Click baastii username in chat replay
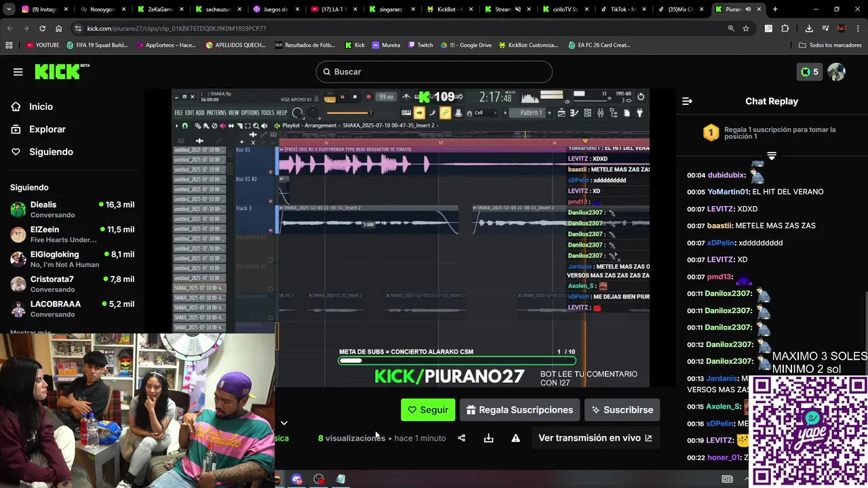 coord(719,226)
